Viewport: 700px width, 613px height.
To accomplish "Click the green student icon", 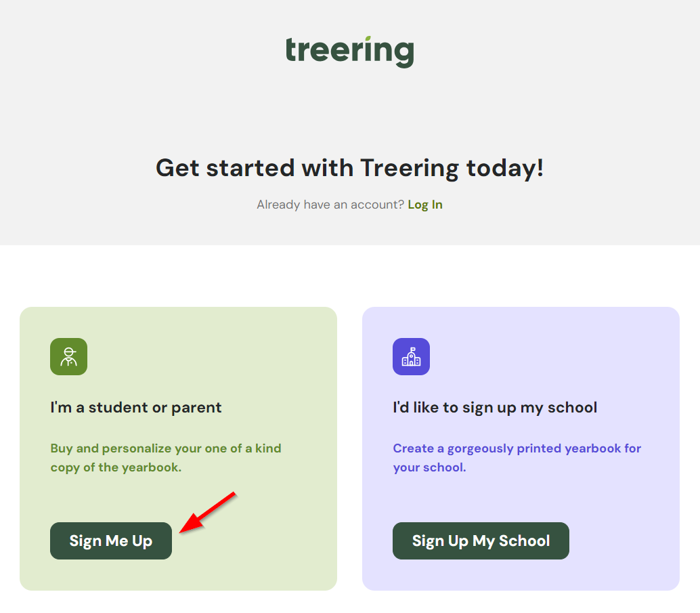I will tap(68, 356).
